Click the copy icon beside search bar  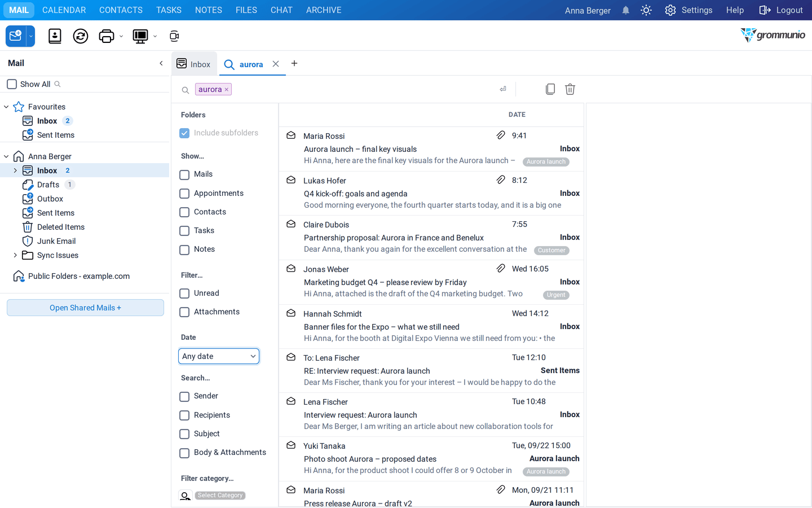coord(550,89)
